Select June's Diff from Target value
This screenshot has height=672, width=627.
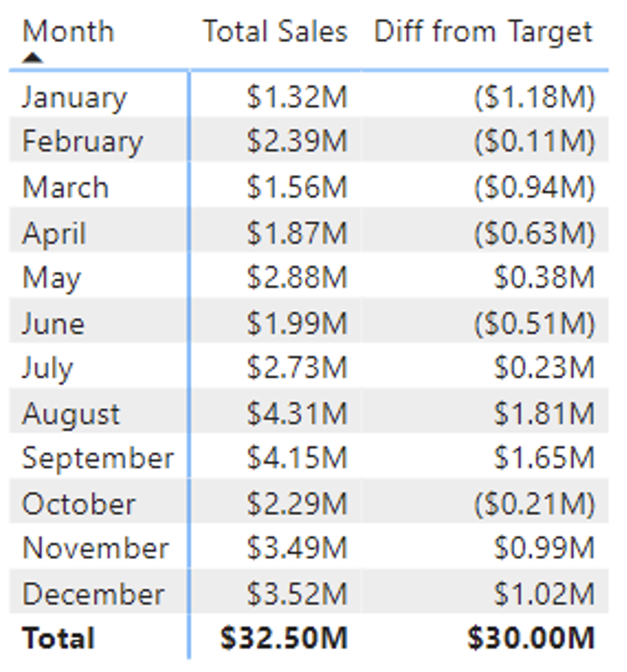[x=535, y=324]
